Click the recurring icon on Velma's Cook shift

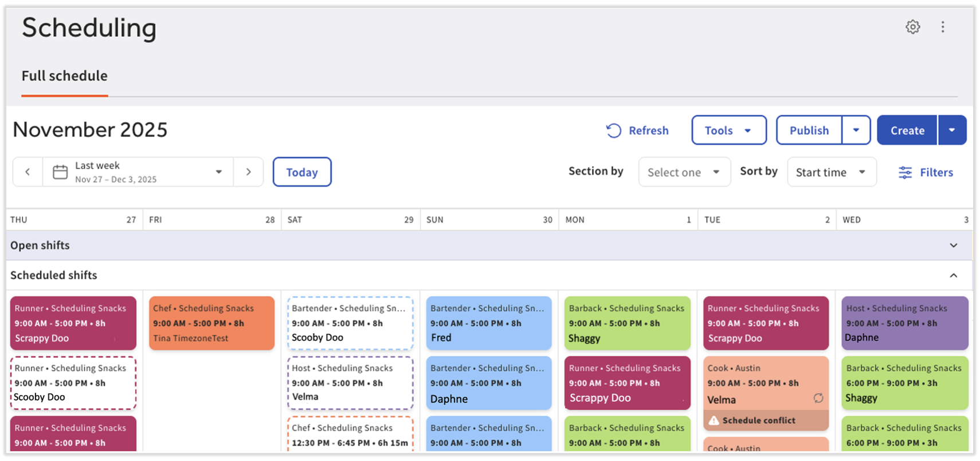[x=818, y=399]
